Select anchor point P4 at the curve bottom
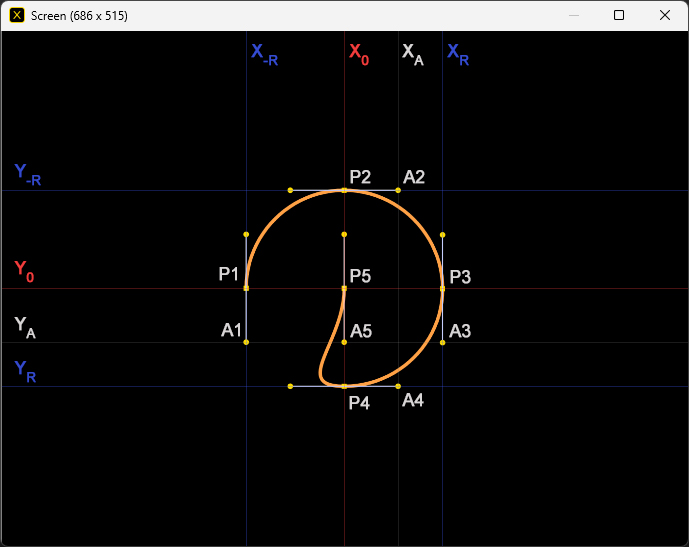This screenshot has width=689, height=547. 344,386
